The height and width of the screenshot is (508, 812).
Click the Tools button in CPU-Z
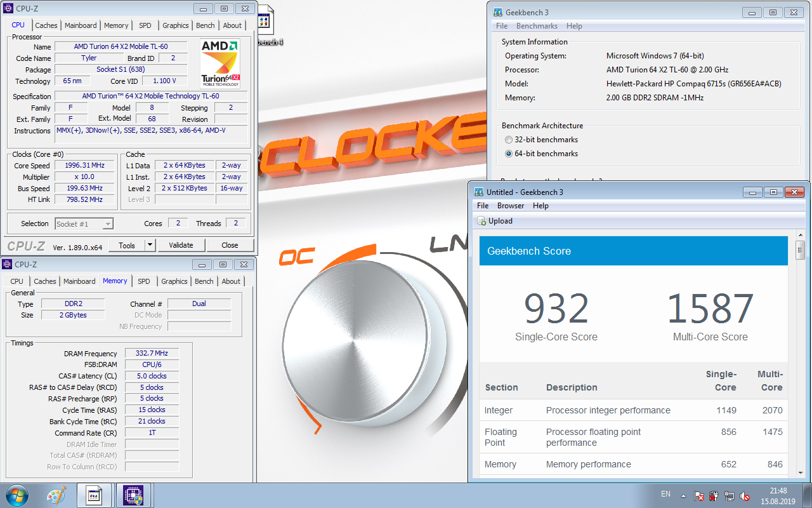pyautogui.click(x=127, y=245)
